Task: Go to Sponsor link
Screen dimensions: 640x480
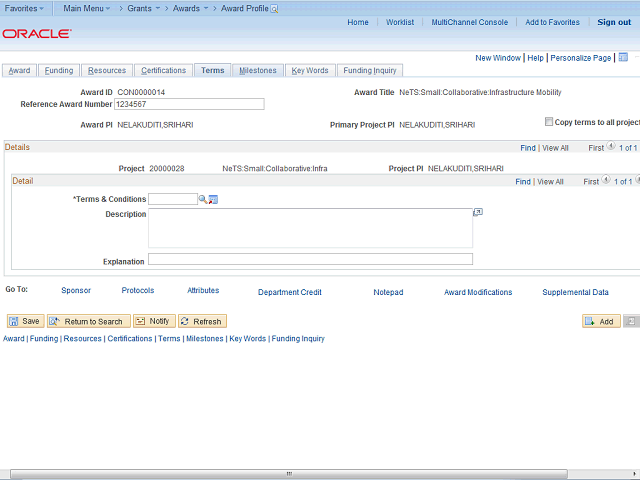Action: pyautogui.click(x=76, y=290)
